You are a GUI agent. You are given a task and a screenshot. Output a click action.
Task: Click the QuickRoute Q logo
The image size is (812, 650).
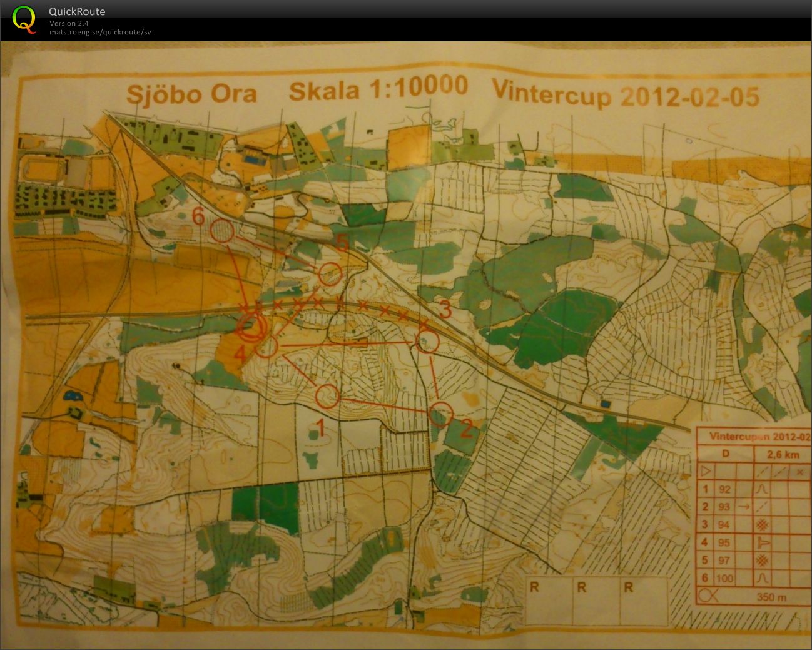[24, 19]
